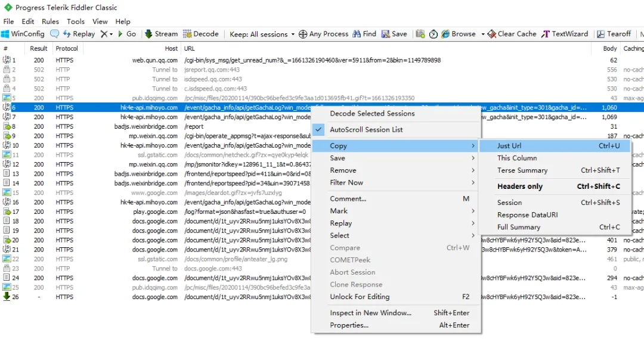Click Properties... in the context menu
The image size is (644, 342).
[349, 325]
